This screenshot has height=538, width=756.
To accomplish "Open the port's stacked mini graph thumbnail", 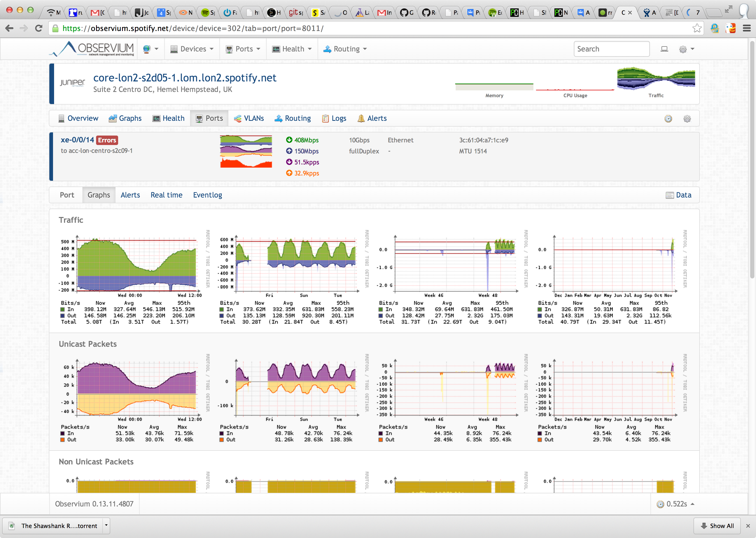I will [246, 151].
